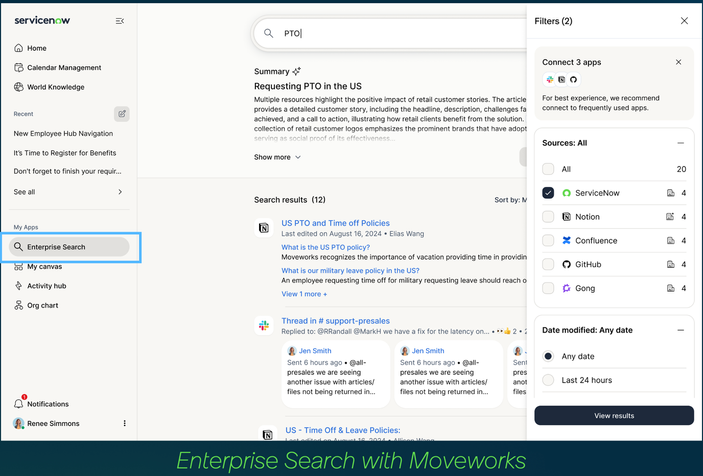The width and height of the screenshot is (703, 476).
Task: Click the ServiceNow logo in the sidebar
Action: click(x=42, y=20)
